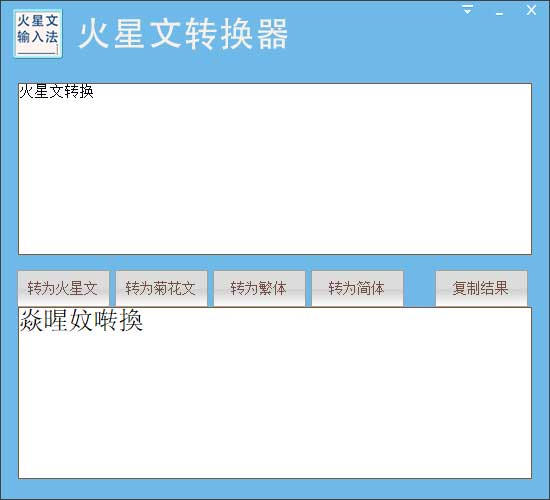Focus the upper input text box
The image size is (550, 500).
[275, 169]
